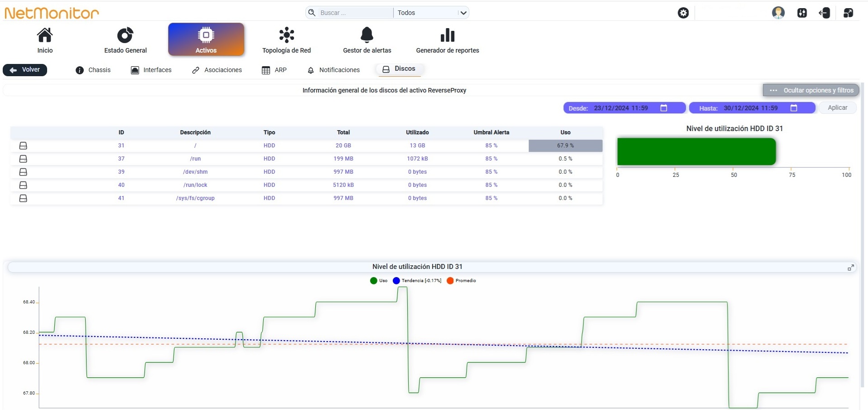Open Gestor de alertas bell icon
This screenshot has width=868, height=410.
[367, 35]
